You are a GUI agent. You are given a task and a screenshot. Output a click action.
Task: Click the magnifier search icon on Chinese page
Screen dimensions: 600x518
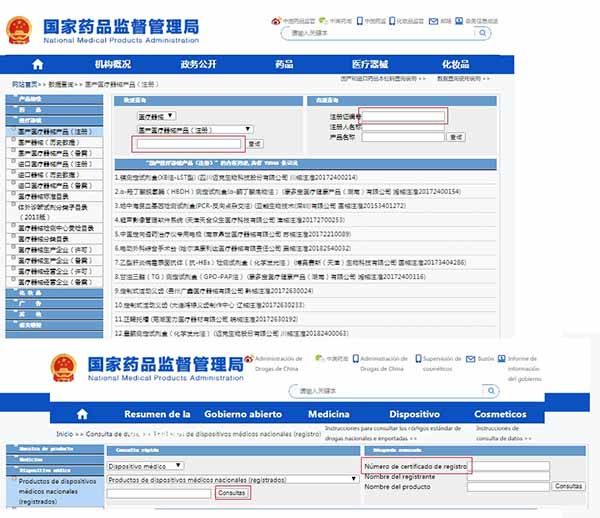tap(483, 33)
